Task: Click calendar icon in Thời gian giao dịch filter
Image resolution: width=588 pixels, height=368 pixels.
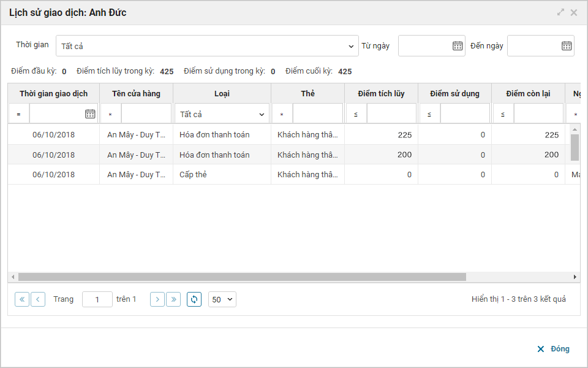Action: pos(90,113)
